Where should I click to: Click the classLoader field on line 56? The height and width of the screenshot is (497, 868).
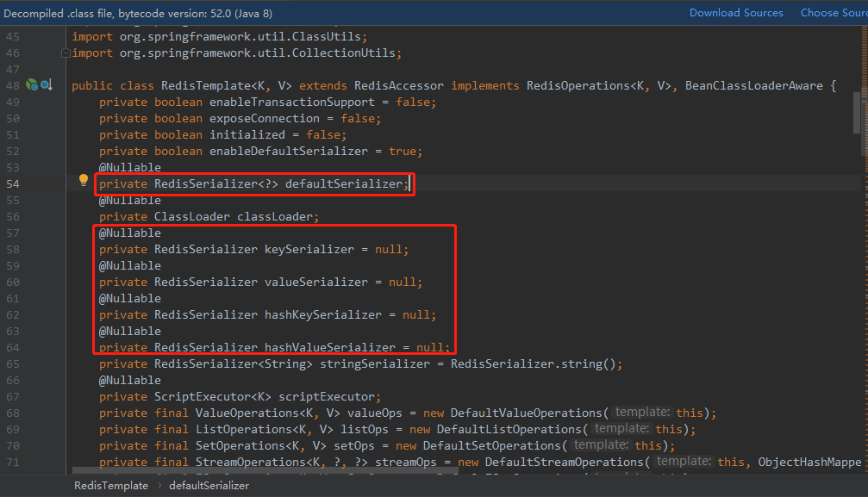(x=275, y=216)
